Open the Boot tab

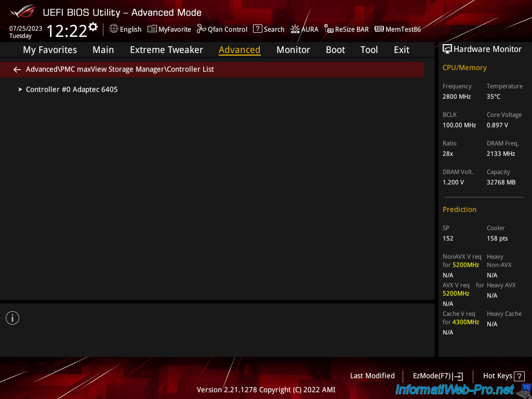(335, 50)
